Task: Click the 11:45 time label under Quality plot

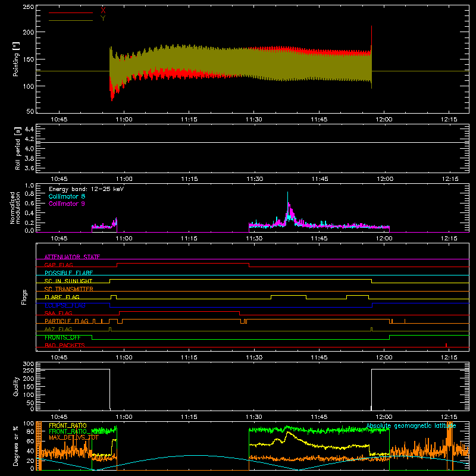Action: tap(319, 417)
